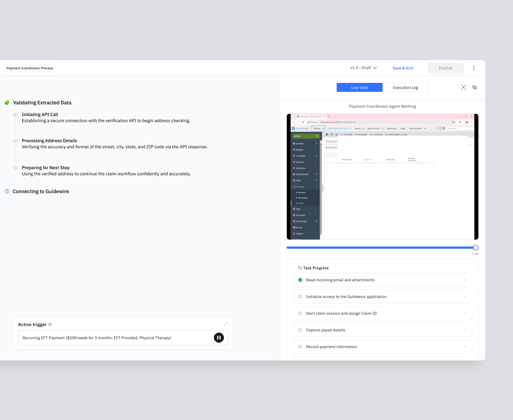Expand the Start claim session task chevron
The width and height of the screenshot is (513, 420).
point(465,313)
